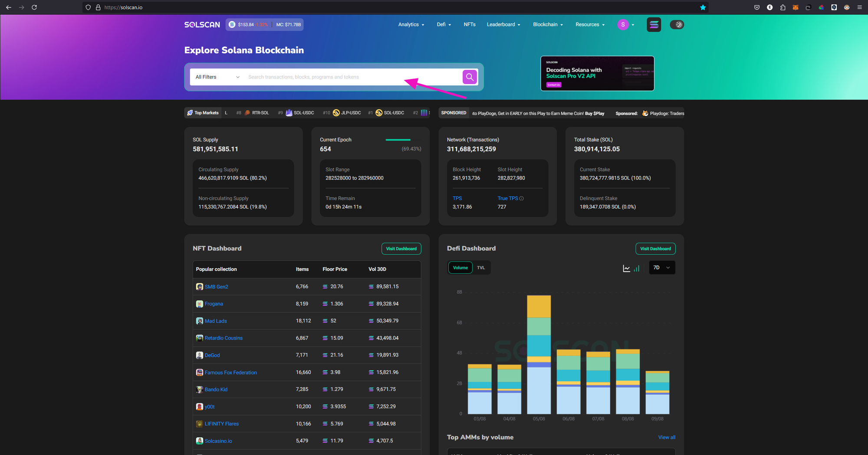Click the 05/08 volume bar

click(x=539, y=354)
